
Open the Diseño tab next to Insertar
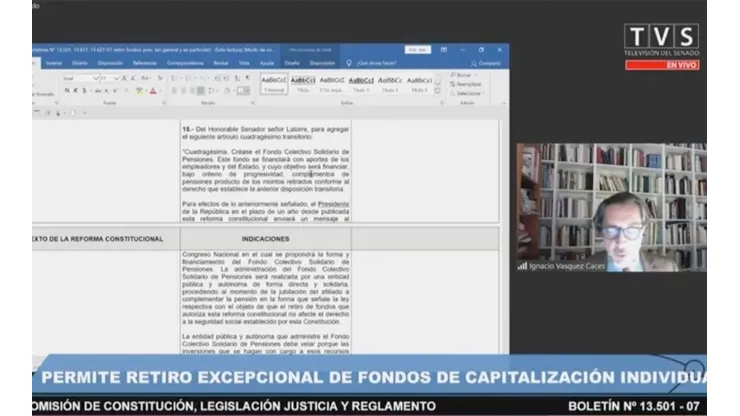[80, 63]
